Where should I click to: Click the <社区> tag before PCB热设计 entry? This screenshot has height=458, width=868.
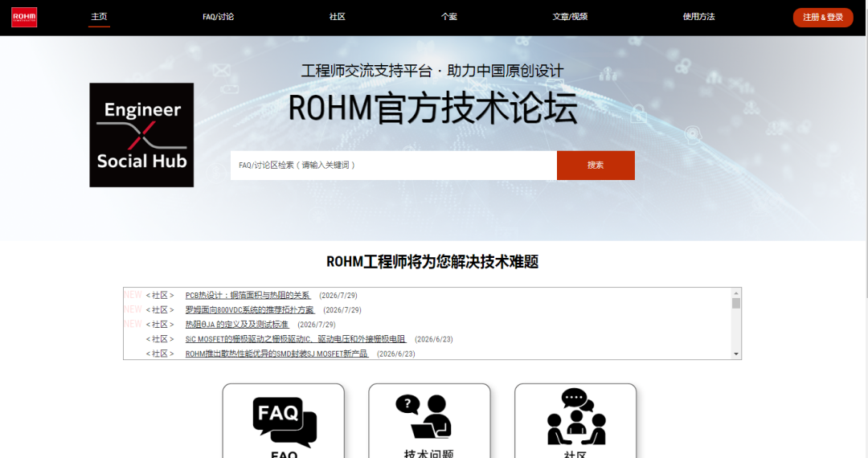pyautogui.click(x=160, y=296)
